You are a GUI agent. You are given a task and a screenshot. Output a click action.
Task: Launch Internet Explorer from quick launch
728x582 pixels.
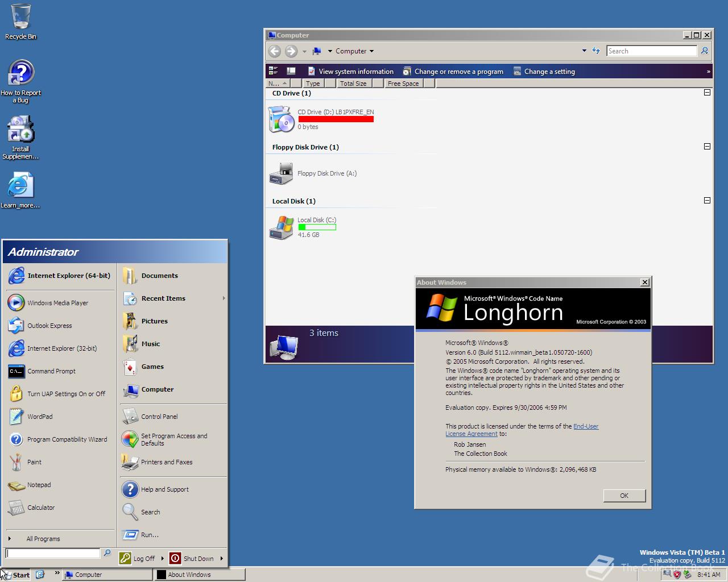point(40,575)
